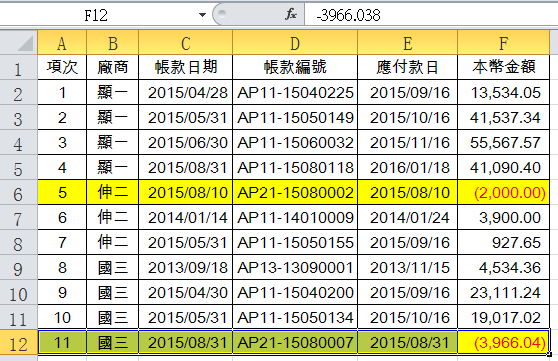Click amount cell 13,534.05

(504, 93)
